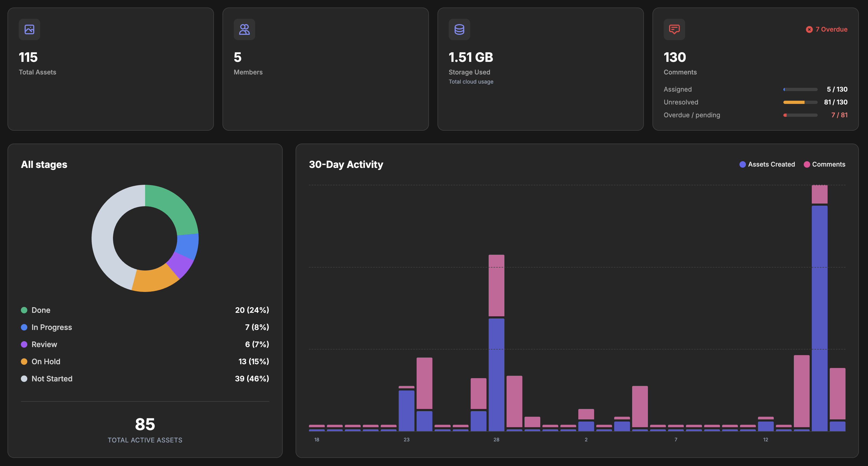Click the On Hold stage legend row
Screen dimensions: 868x466
[x=46, y=362]
